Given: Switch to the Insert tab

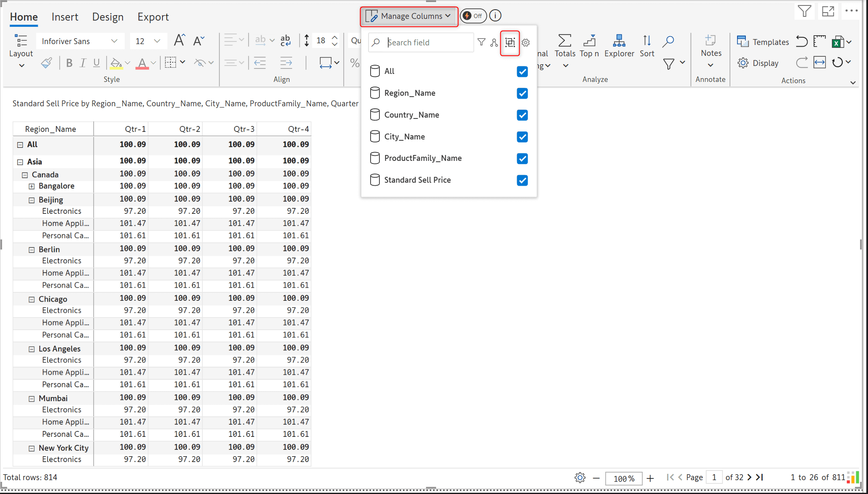Looking at the screenshot, I should (65, 17).
